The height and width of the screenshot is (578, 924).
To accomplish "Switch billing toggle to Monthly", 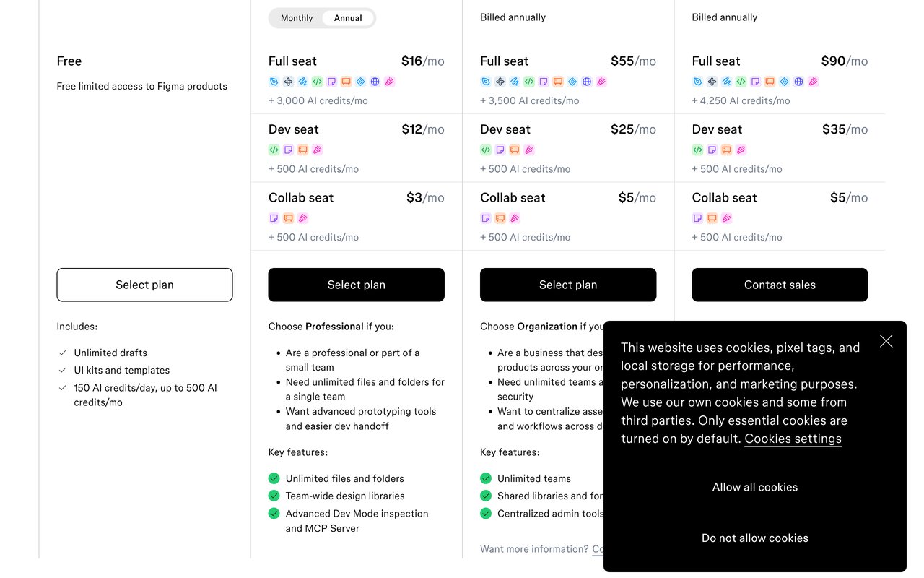I will [x=297, y=18].
